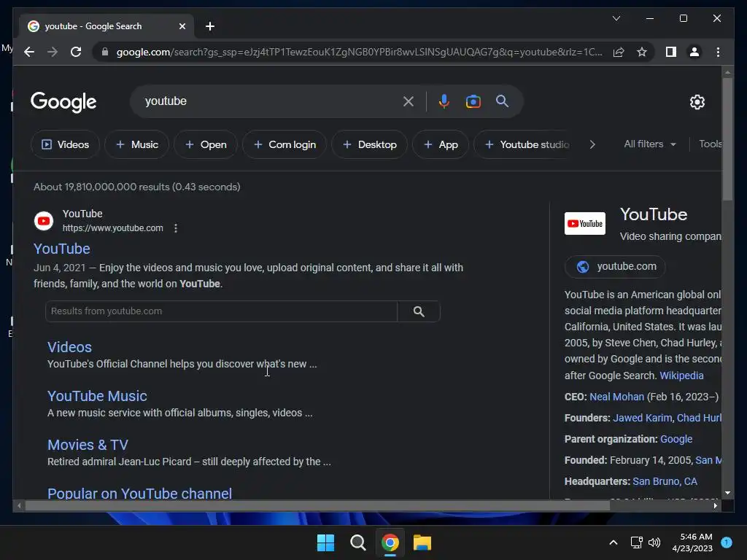Add Com login filter chip
Viewport: 747px width, 560px height.
(x=285, y=144)
